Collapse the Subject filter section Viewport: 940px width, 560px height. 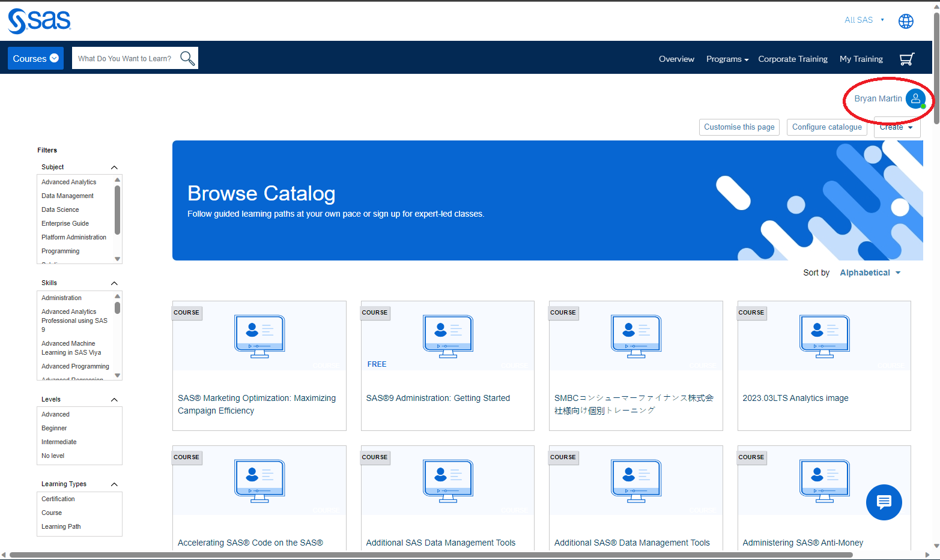click(114, 167)
